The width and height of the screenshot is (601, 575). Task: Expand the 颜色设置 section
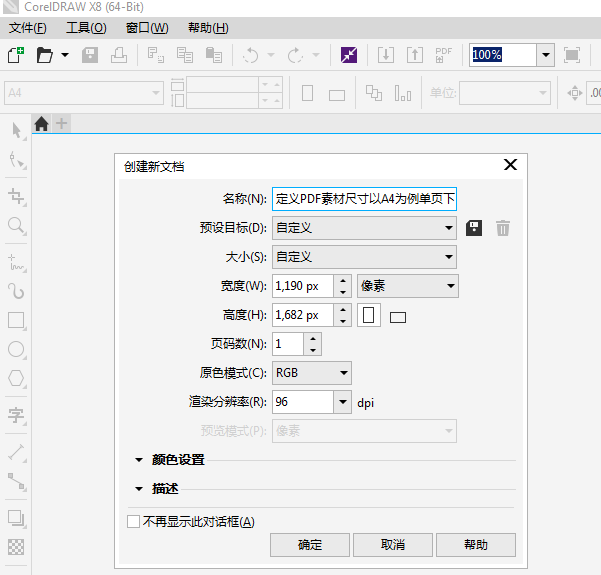tap(170, 460)
